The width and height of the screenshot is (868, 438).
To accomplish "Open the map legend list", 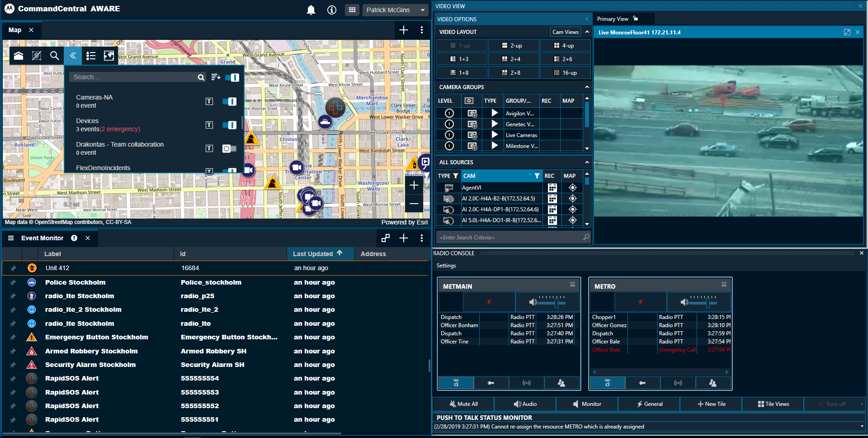I will 91,56.
